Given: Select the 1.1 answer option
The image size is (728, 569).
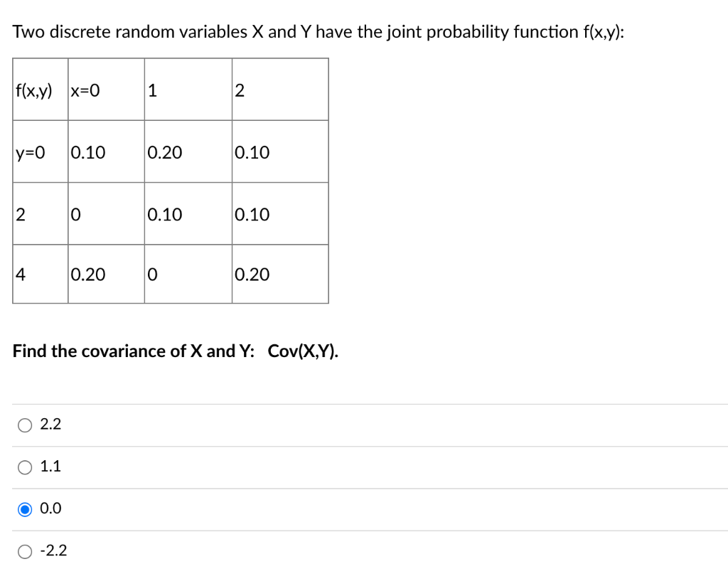Looking at the screenshot, I should [26, 467].
